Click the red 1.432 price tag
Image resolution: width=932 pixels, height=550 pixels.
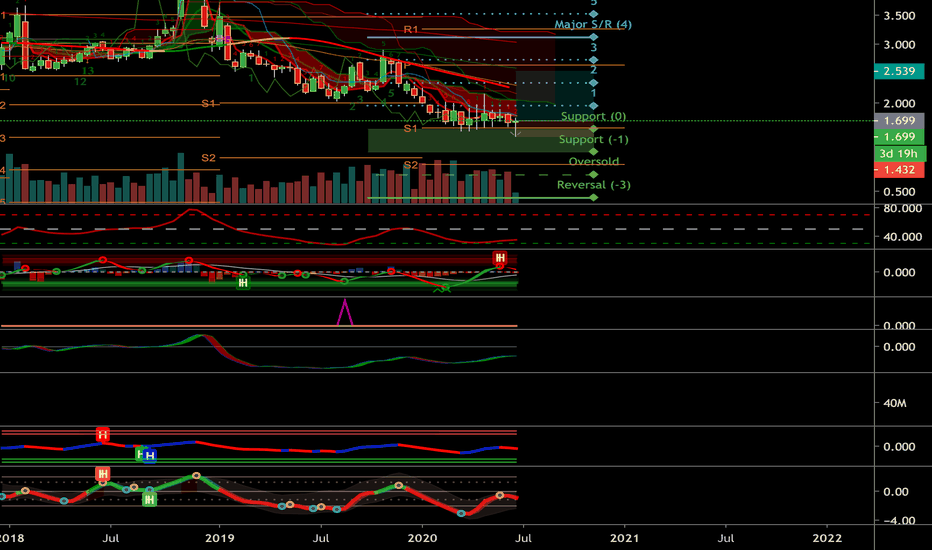pos(899,169)
